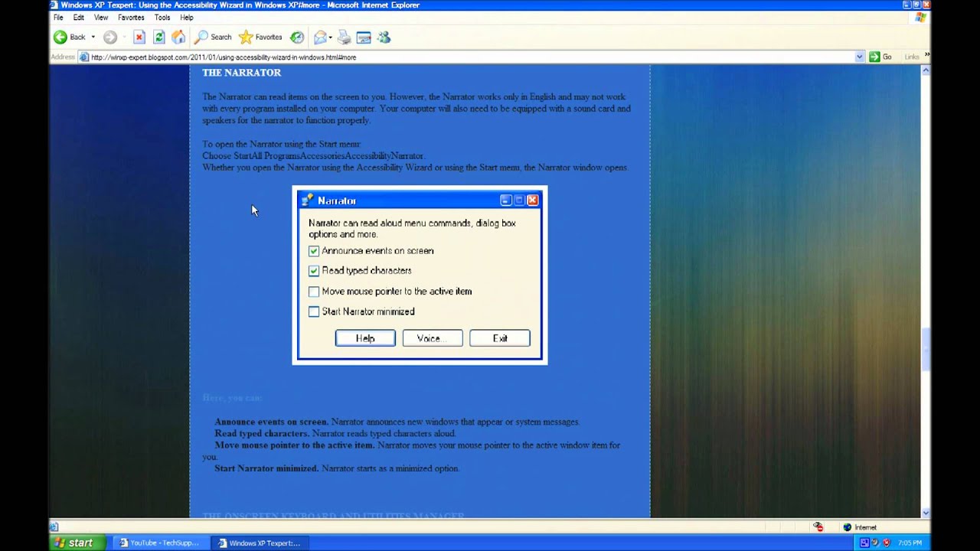This screenshot has width=980, height=551.
Task: Click the heading THE NARRATOR
Action: pos(241,73)
